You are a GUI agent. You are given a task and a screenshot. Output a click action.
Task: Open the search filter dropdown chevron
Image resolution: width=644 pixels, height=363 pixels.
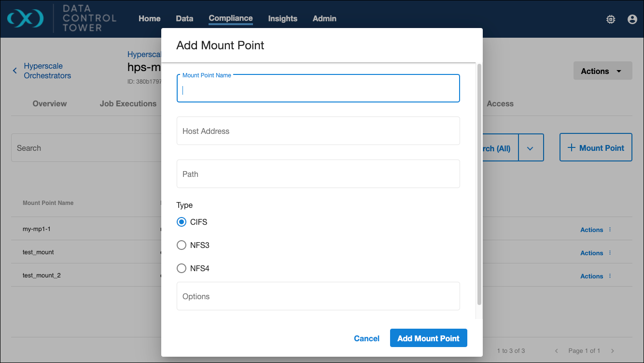point(531,148)
